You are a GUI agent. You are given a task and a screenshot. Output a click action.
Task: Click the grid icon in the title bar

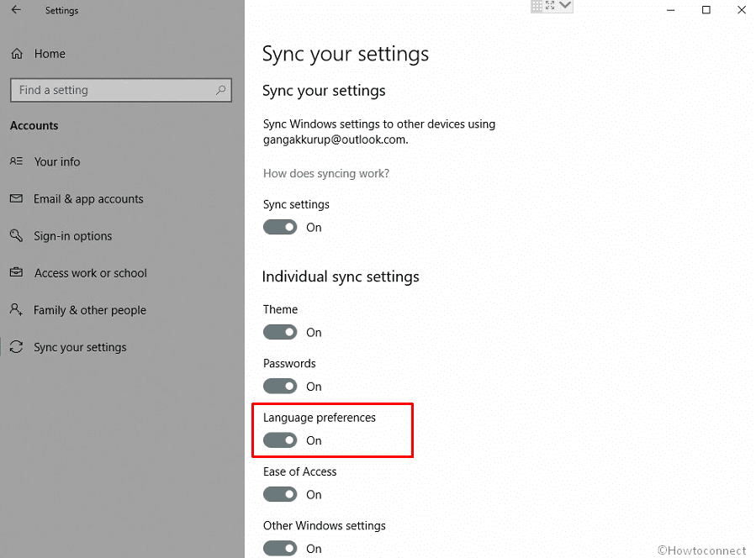coord(537,6)
